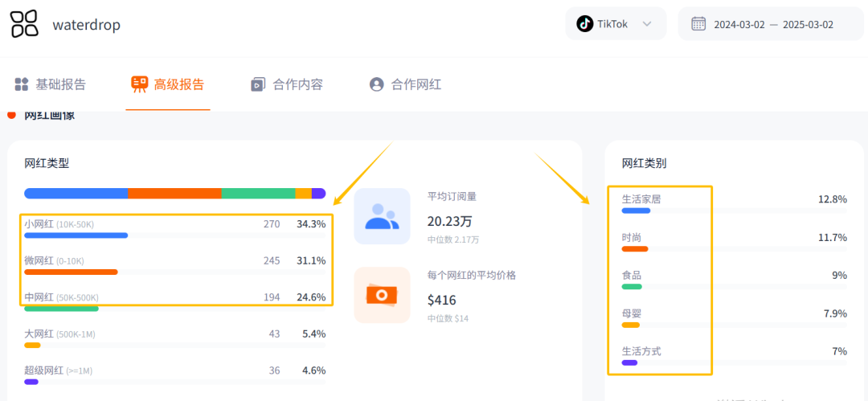Viewport: 868px width, 401px height.
Task: Click the 母婴 category label
Action: pos(632,313)
